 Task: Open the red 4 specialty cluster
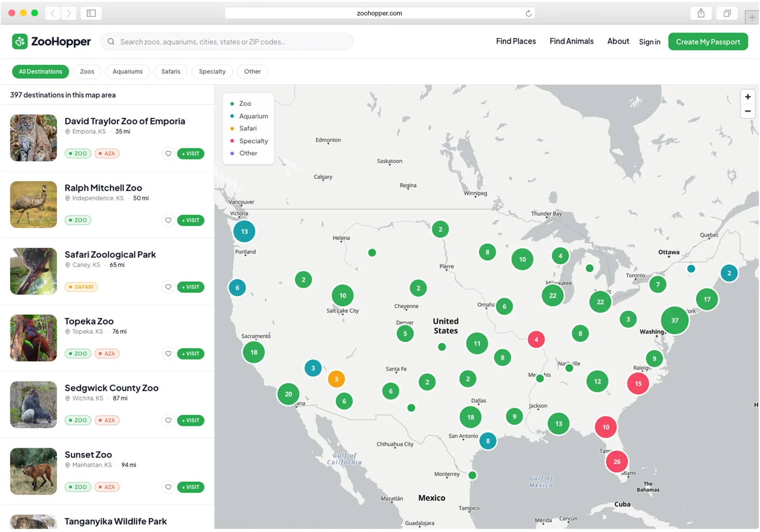pyautogui.click(x=536, y=340)
